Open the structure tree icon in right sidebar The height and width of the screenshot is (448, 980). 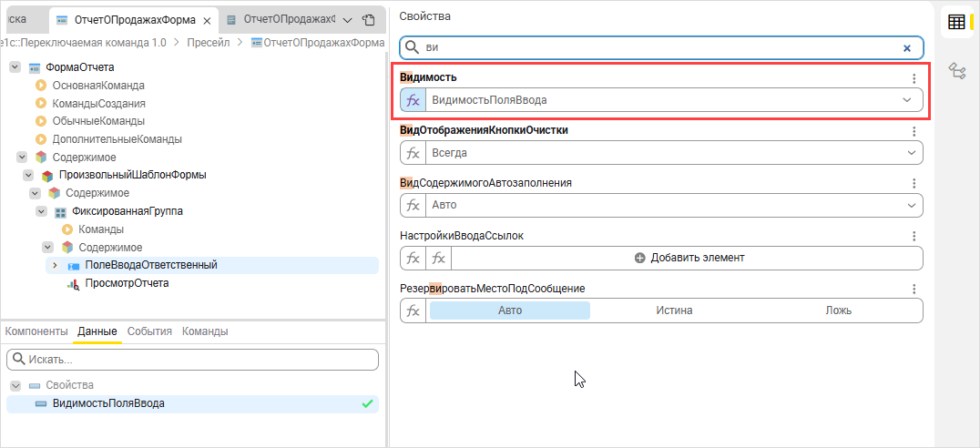coord(956,71)
